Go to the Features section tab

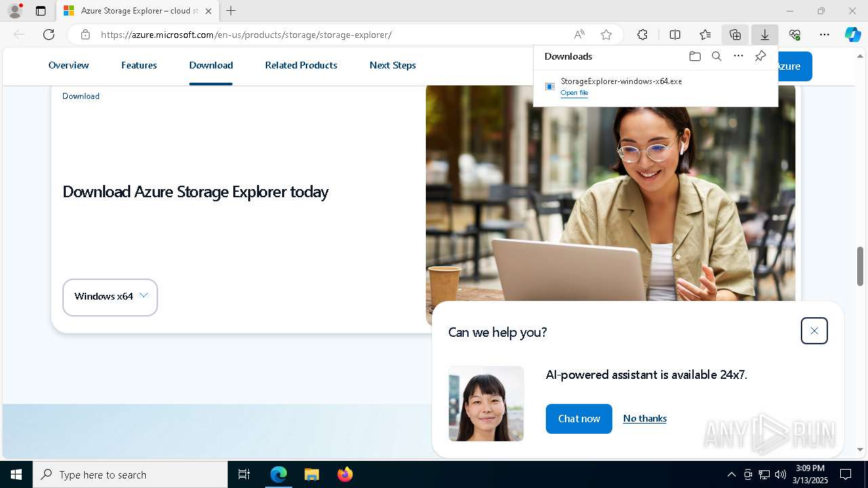(x=139, y=65)
